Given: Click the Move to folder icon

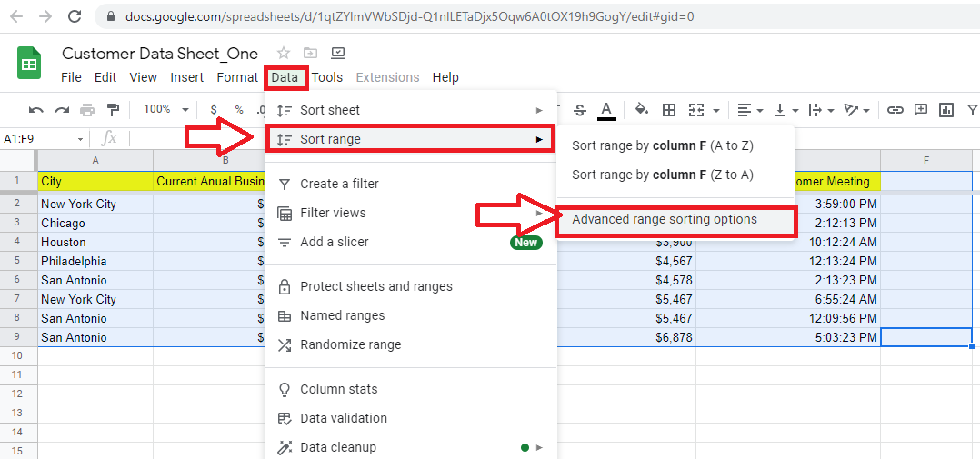Looking at the screenshot, I should pos(311,53).
